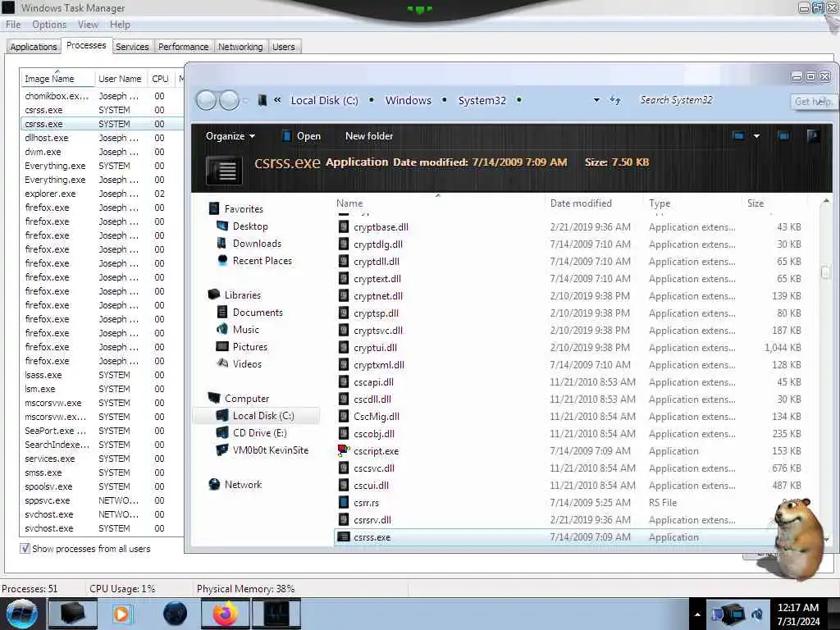Screen dimensions: 840x630
Task: Open the Start orb on taskbar
Action: (22, 614)
